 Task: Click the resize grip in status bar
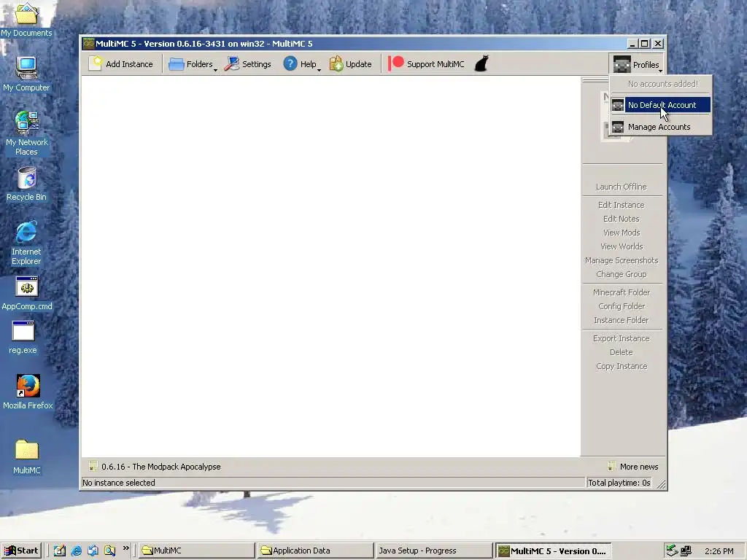661,484
